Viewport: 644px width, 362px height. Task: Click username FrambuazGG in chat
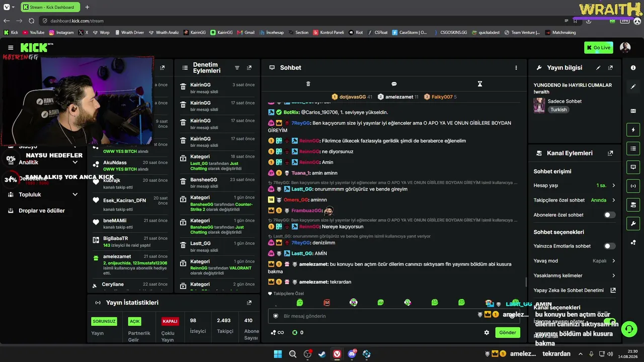[306, 211]
